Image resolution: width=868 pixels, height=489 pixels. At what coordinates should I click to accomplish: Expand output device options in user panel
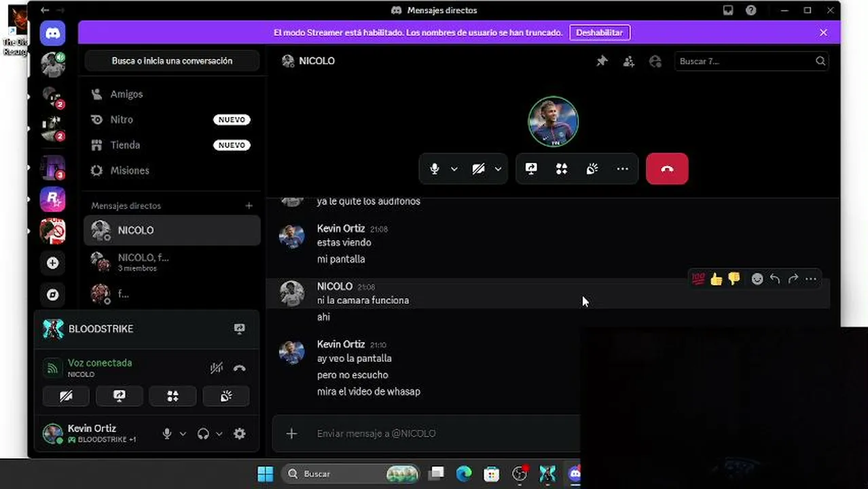click(219, 433)
